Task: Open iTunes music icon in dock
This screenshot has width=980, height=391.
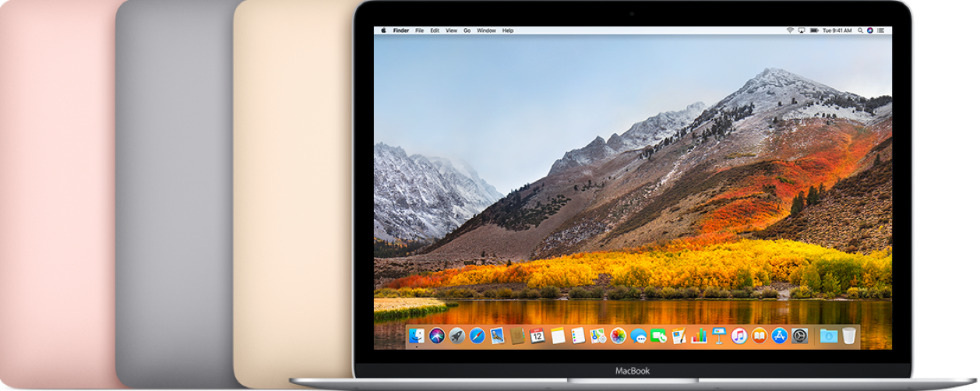Action: click(x=739, y=336)
